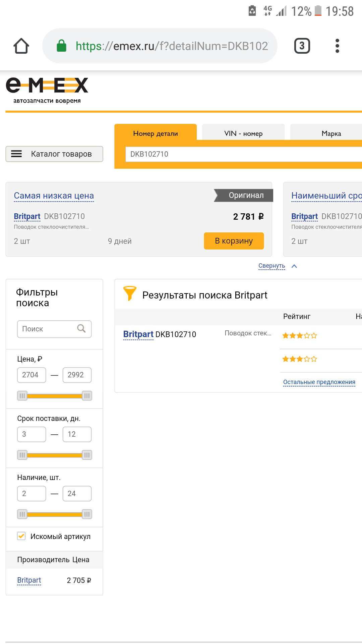The image size is (362, 644).
Task: Open the Britpart link in manufacturer list
Action: 29,580
